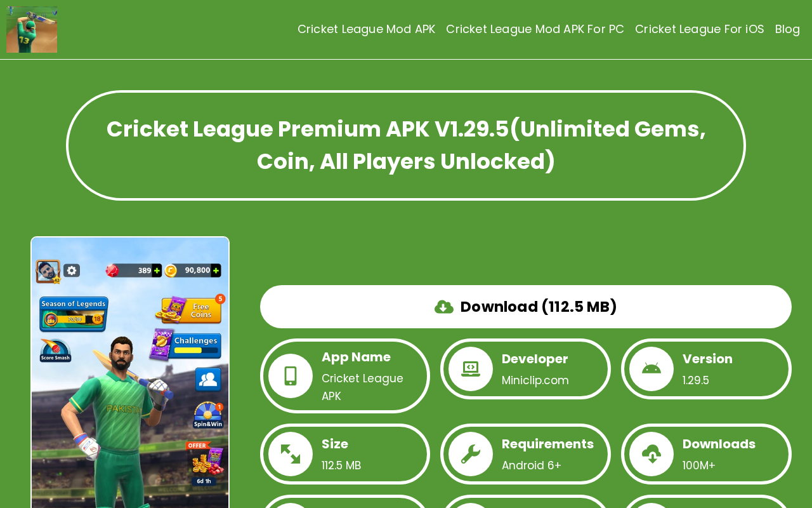Open Cricket League Mod APK For PC
Screen dimensions: 812x508
535,29
